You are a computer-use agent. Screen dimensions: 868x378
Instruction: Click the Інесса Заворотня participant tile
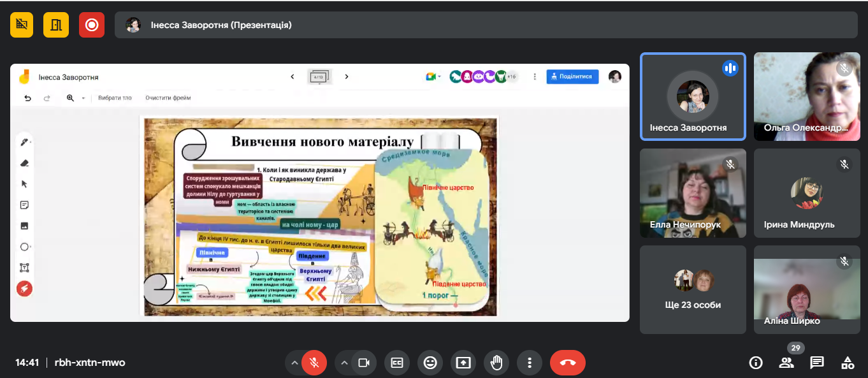click(x=693, y=96)
